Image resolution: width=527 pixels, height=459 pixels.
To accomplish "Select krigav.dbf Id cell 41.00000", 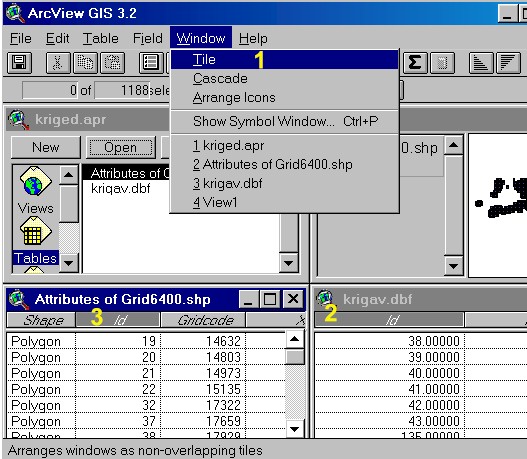I will pyautogui.click(x=390, y=389).
